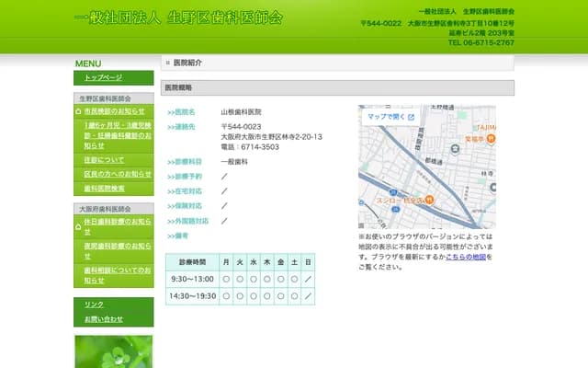The width and height of the screenshot is (588, 368).
Task: Open お問い合わせ contact link
Action: click(x=104, y=319)
